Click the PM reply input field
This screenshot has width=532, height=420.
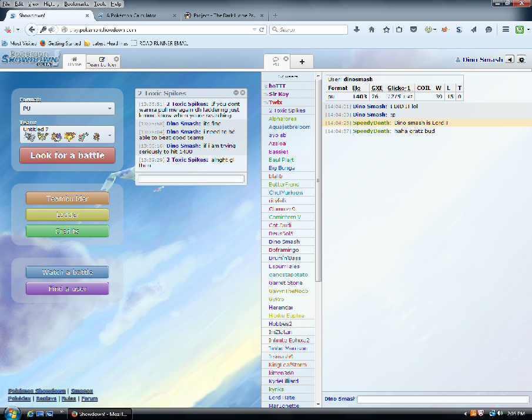tap(191, 179)
